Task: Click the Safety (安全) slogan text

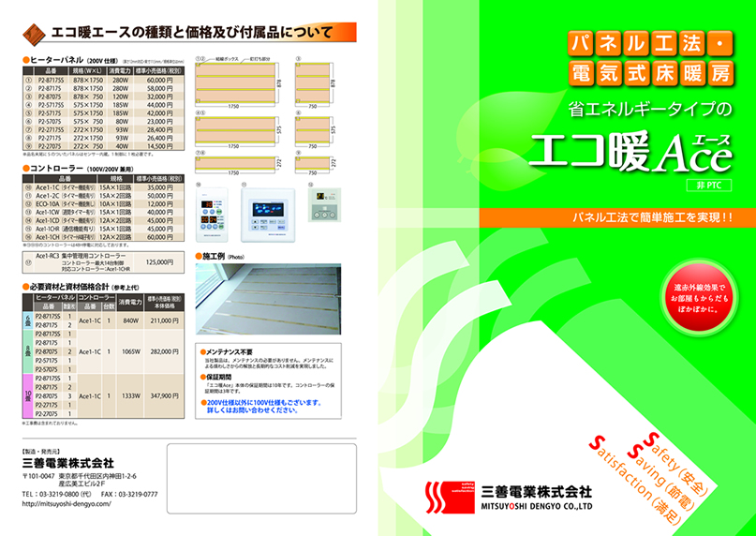Action: coord(676,465)
